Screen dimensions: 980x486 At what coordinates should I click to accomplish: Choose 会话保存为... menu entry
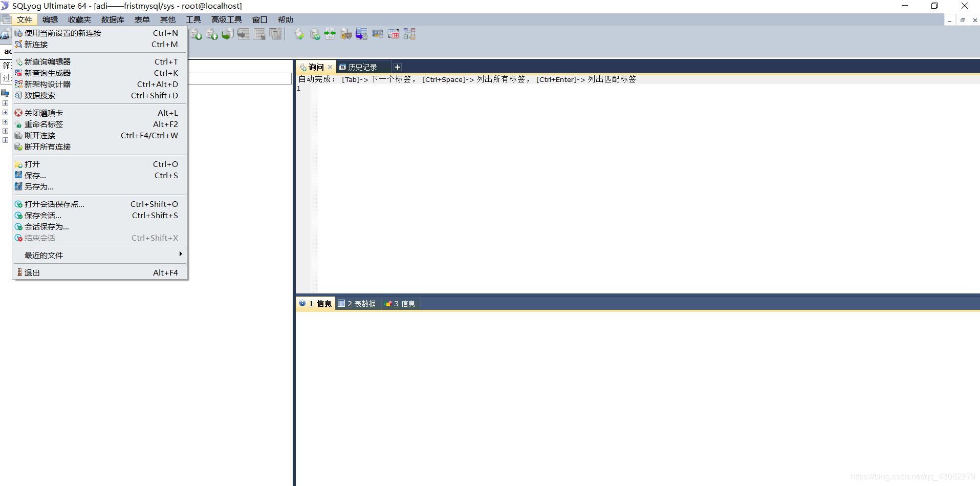point(100,226)
